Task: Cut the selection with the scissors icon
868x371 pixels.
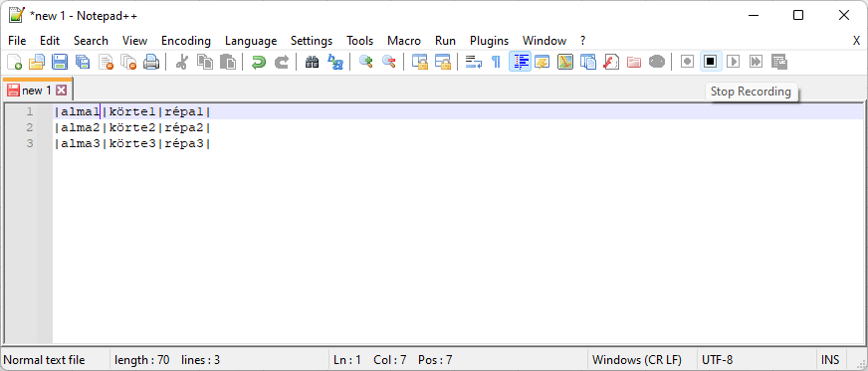Action: [181, 62]
